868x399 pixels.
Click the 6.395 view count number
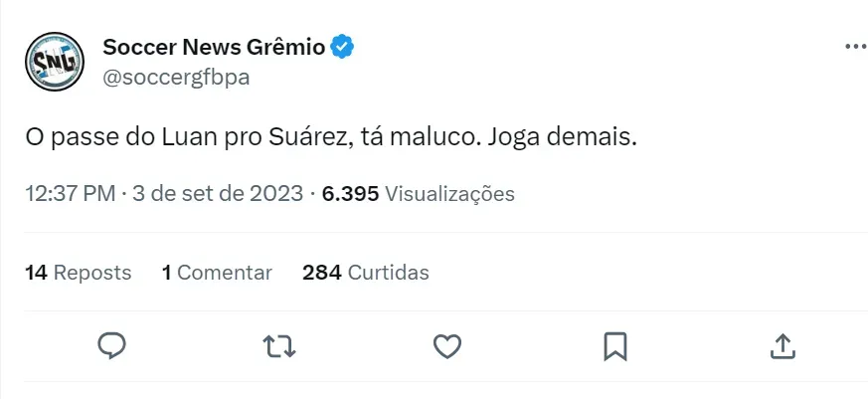350,193
